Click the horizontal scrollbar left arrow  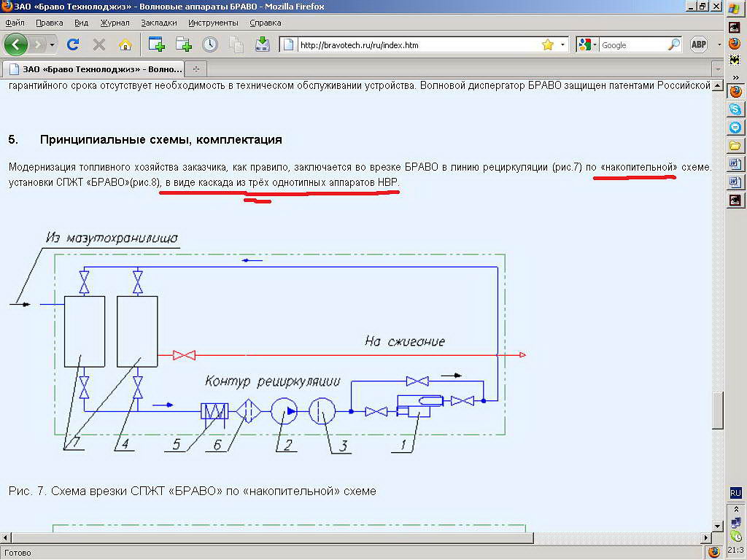[x=5, y=537]
